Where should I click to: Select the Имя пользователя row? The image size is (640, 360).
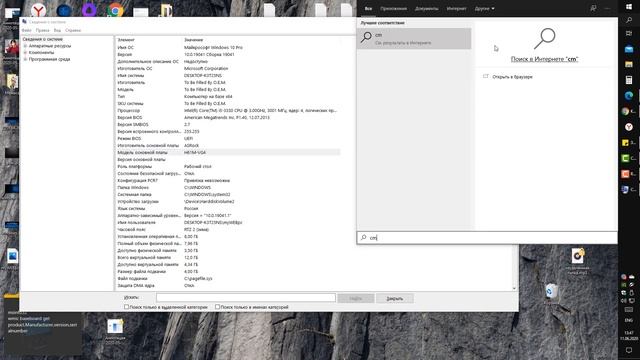[228, 222]
